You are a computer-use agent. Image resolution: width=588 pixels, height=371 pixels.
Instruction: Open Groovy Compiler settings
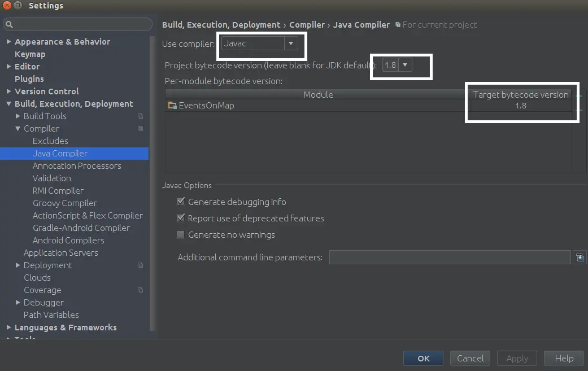coord(65,203)
